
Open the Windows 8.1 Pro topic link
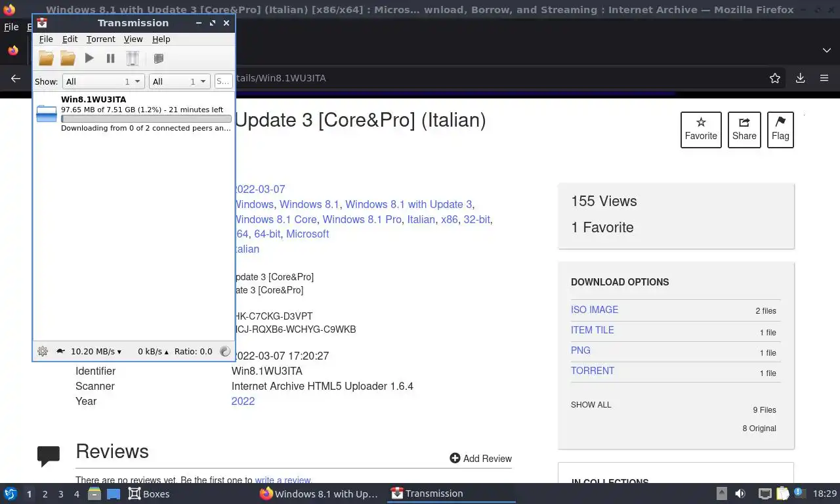coord(362,219)
